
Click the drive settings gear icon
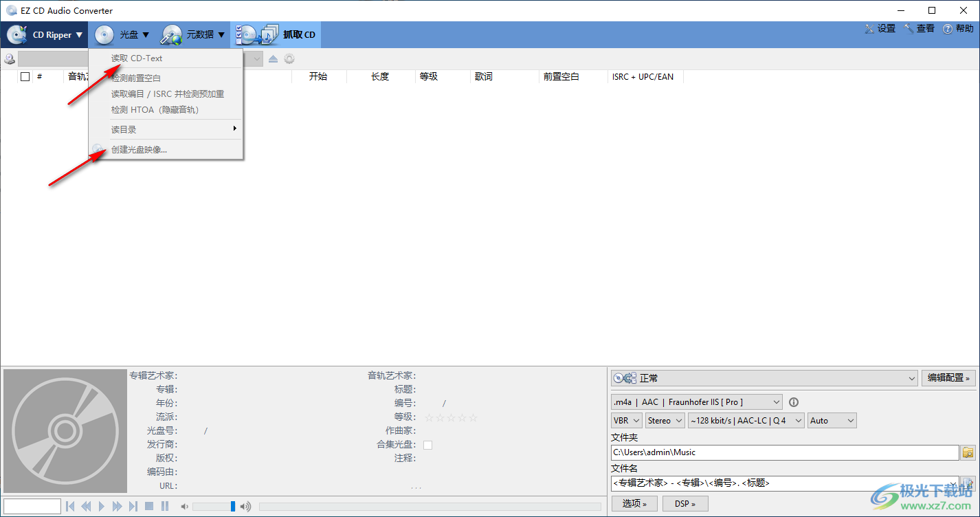click(x=289, y=59)
